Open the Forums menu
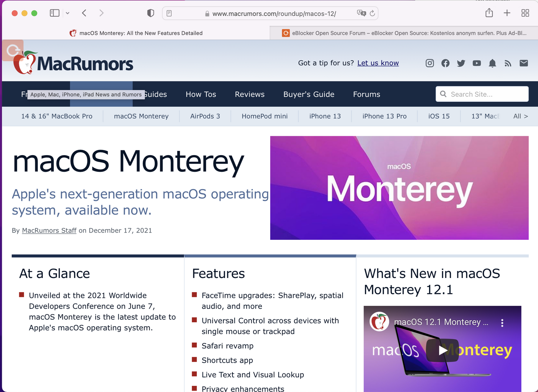The width and height of the screenshot is (538, 392). pos(367,94)
